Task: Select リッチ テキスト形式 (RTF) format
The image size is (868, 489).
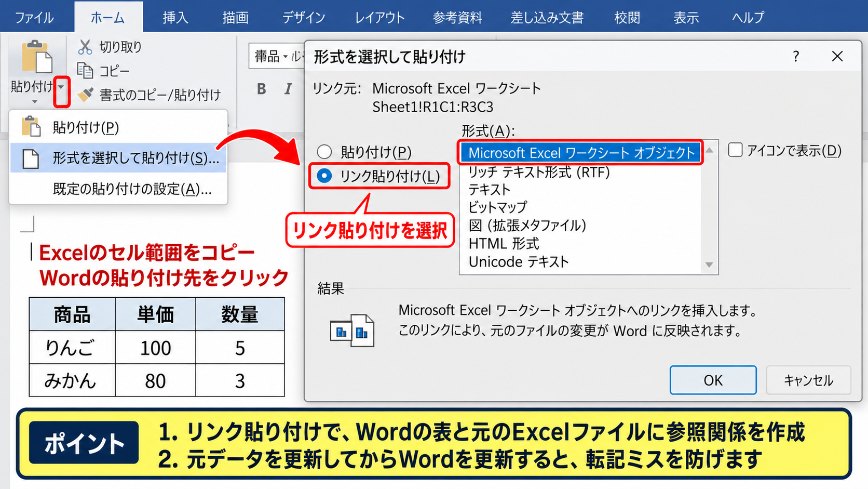Action: 539,172
